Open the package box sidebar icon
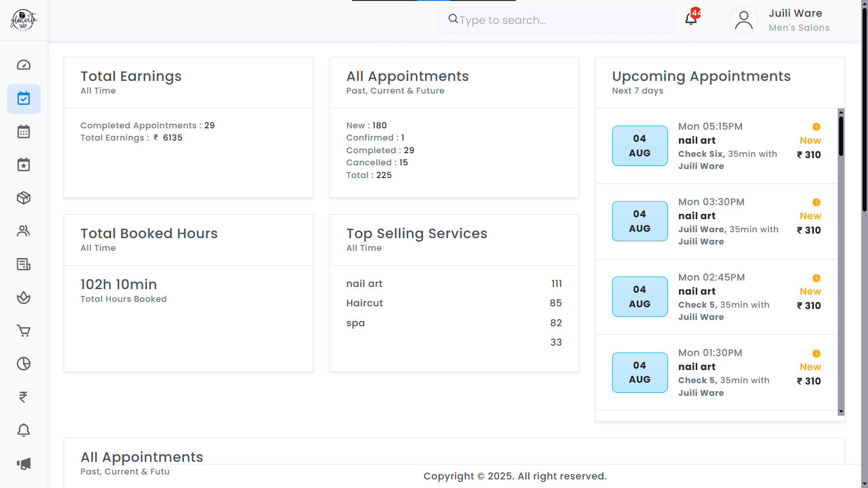The height and width of the screenshot is (488, 868). point(24,198)
